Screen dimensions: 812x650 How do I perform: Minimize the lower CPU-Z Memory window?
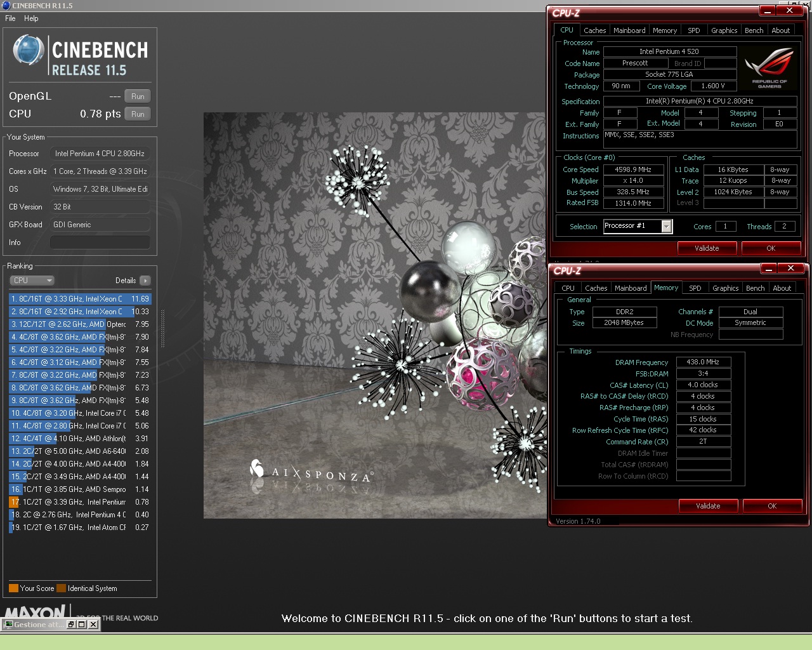pyautogui.click(x=769, y=269)
